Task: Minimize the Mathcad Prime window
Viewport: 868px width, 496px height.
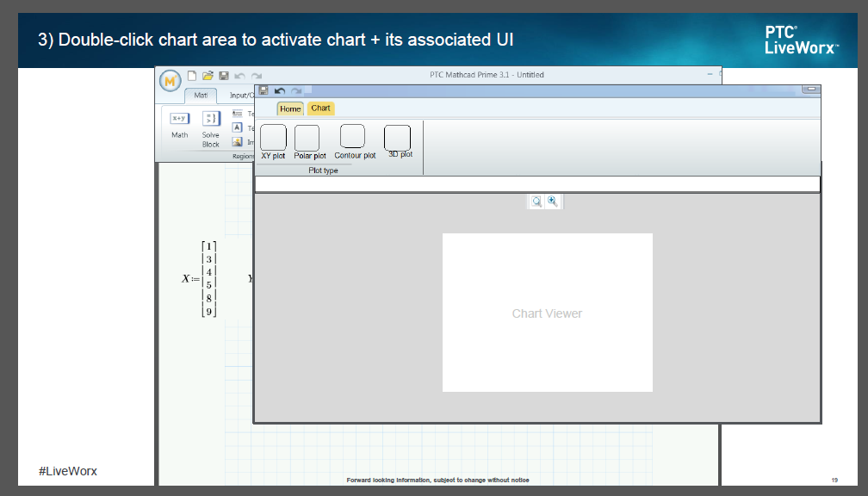Action: point(710,74)
